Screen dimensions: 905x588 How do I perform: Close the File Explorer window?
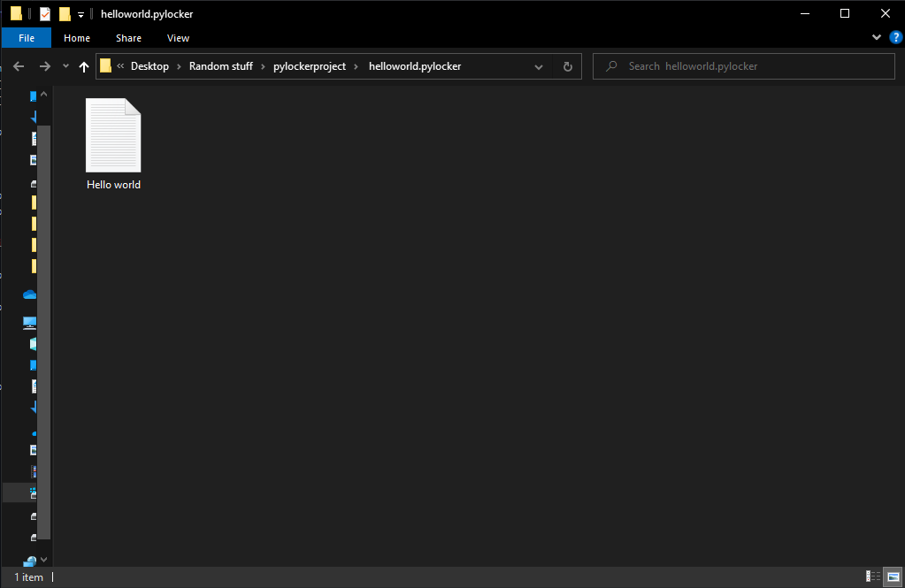(885, 14)
